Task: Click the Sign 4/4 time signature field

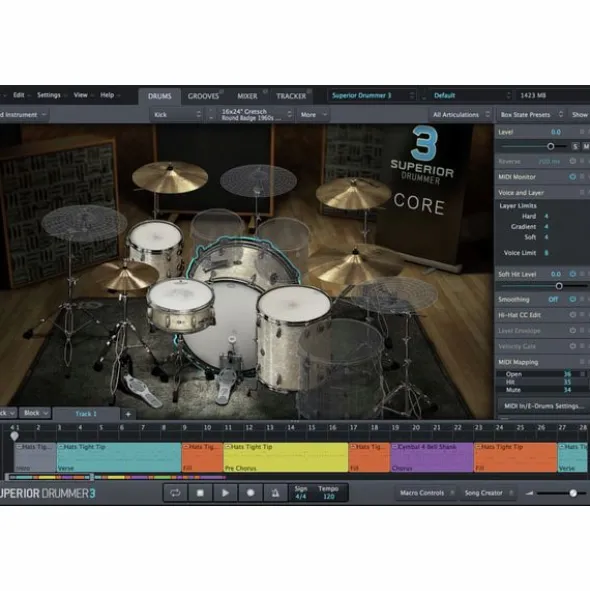Action: pyautogui.click(x=301, y=493)
